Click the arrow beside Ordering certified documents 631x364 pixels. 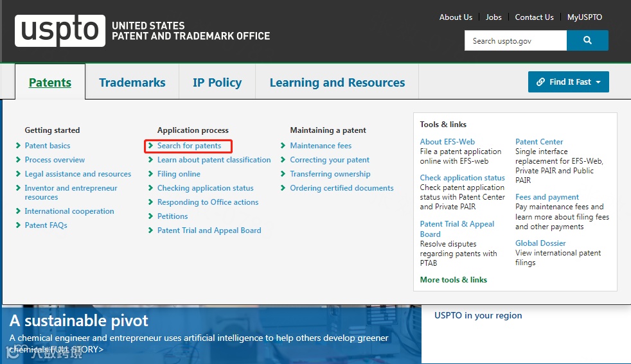pos(283,188)
